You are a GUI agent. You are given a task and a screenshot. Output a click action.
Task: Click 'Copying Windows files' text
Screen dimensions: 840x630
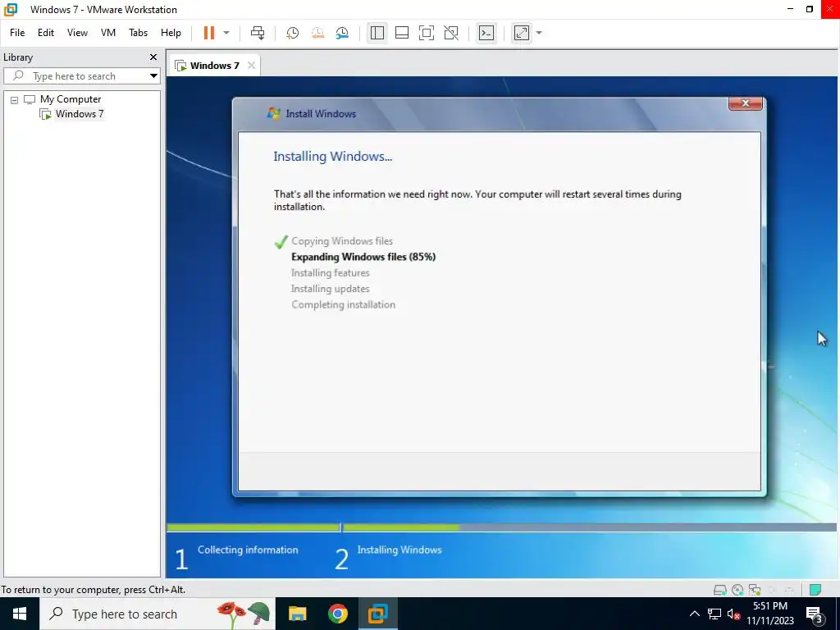(x=342, y=241)
